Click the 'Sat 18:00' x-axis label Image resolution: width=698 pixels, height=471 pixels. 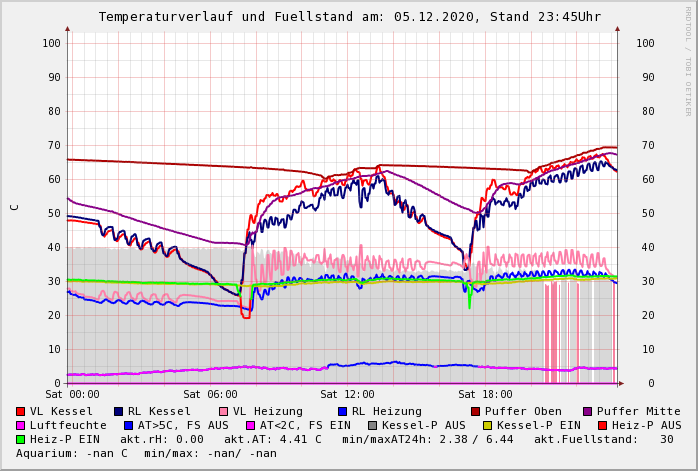[485, 394]
